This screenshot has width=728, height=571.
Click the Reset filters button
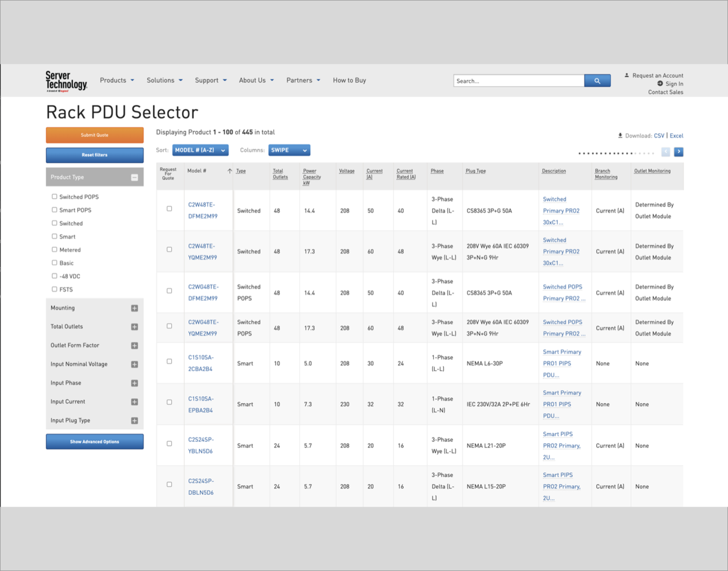point(94,155)
